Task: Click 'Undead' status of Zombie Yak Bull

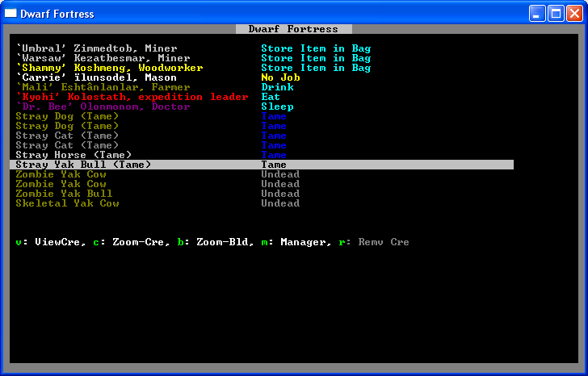Action: (x=280, y=194)
